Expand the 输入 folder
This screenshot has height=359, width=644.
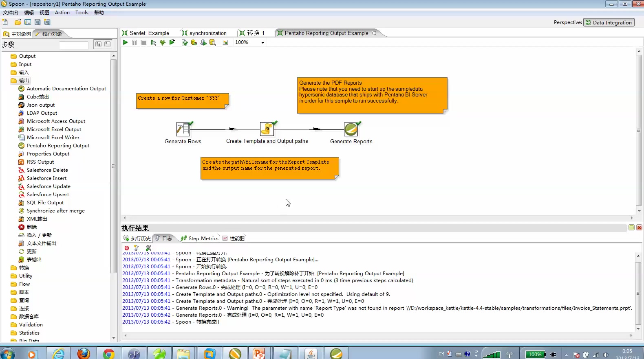pyautogui.click(x=20, y=72)
